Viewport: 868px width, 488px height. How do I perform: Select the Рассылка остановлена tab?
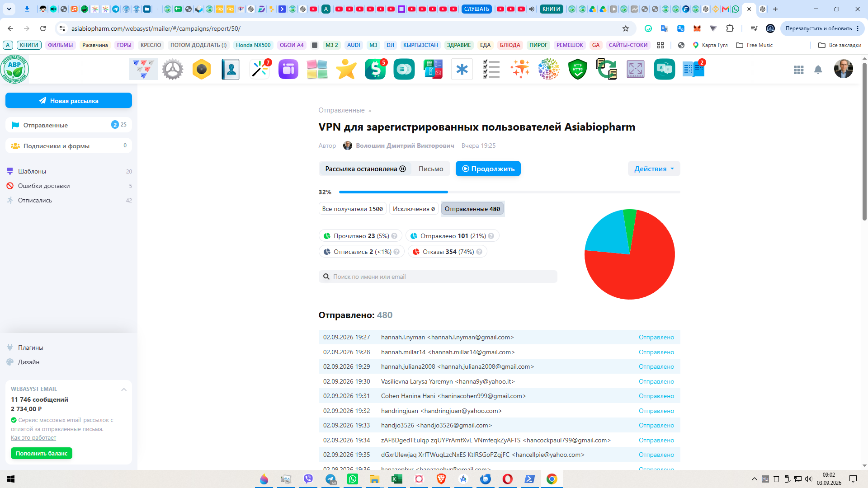[x=365, y=169]
